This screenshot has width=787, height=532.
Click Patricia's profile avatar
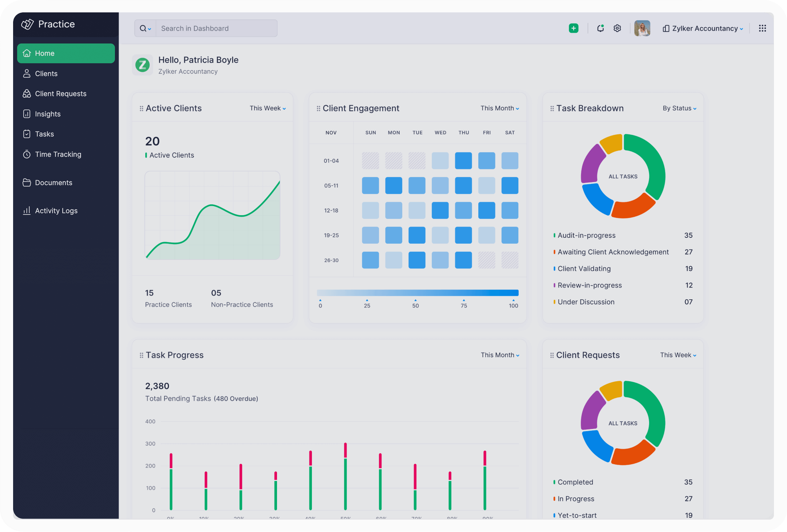(x=642, y=28)
